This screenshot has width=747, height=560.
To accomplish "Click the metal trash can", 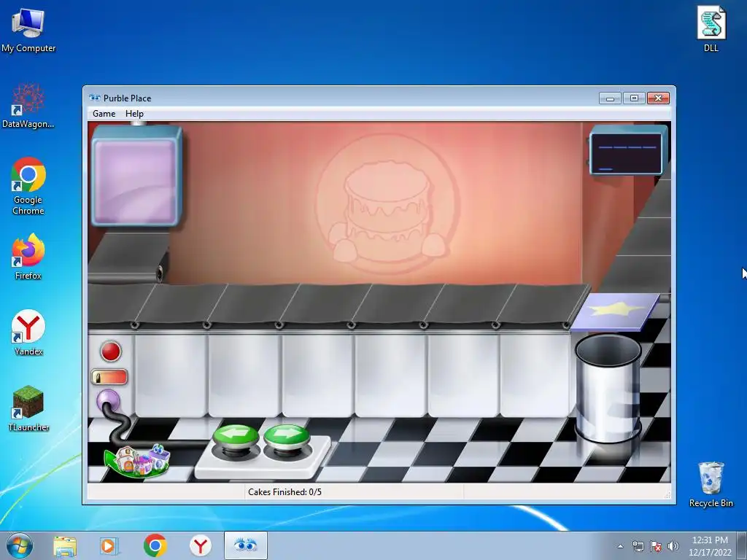I will pyautogui.click(x=608, y=388).
